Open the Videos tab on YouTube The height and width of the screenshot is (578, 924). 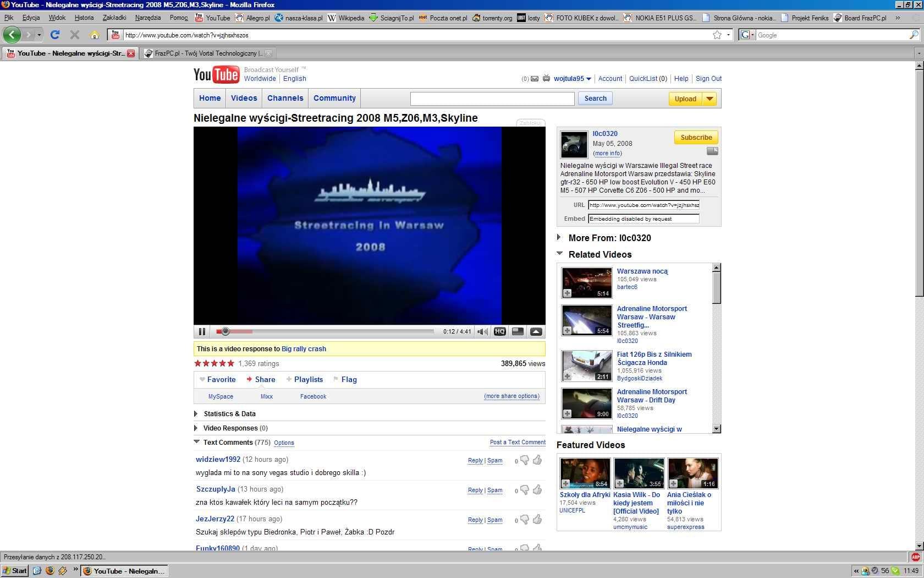pyautogui.click(x=244, y=98)
